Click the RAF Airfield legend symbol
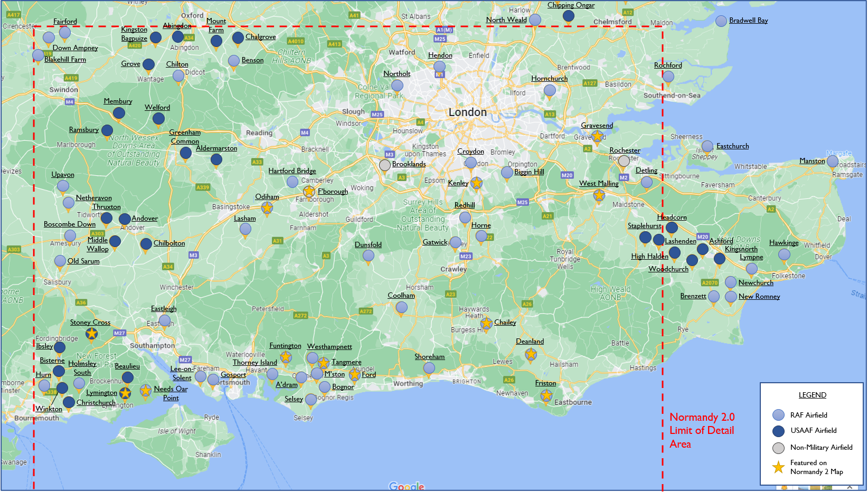This screenshot has height=492, width=868. [x=778, y=415]
